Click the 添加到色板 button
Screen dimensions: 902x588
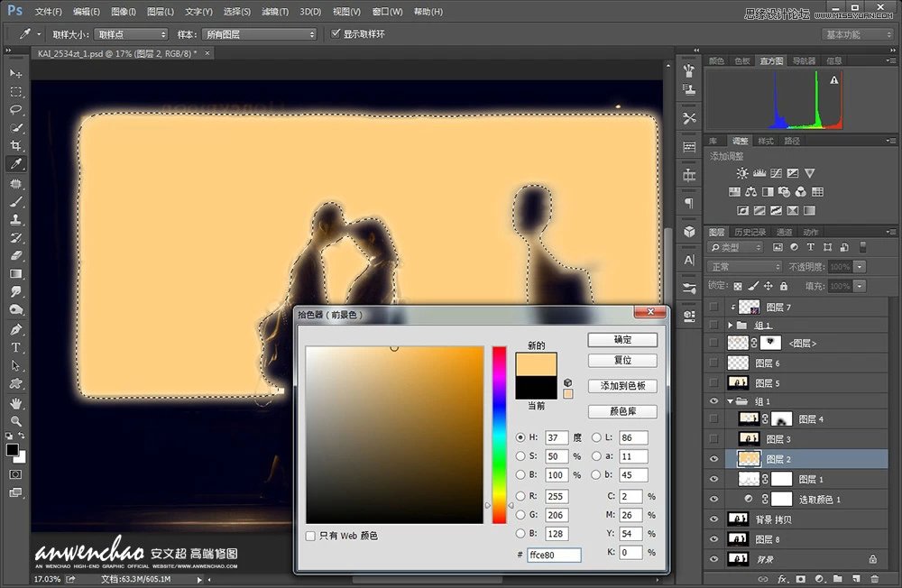tap(622, 386)
